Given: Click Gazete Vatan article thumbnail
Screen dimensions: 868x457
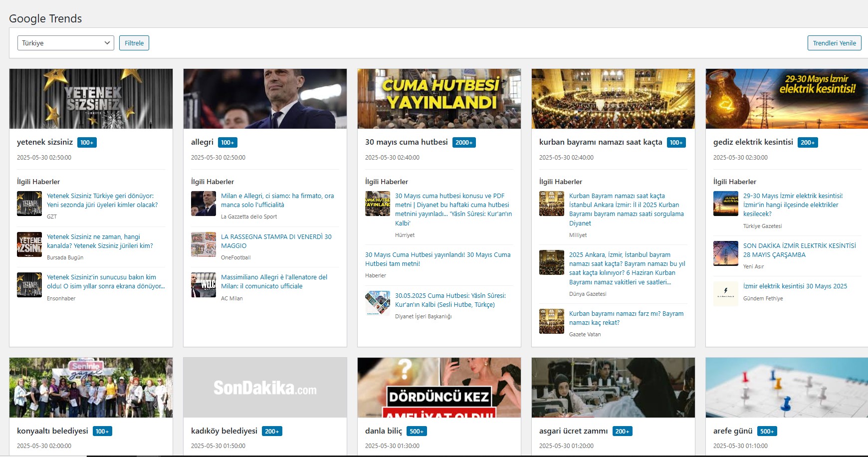Looking at the screenshot, I should [552, 321].
